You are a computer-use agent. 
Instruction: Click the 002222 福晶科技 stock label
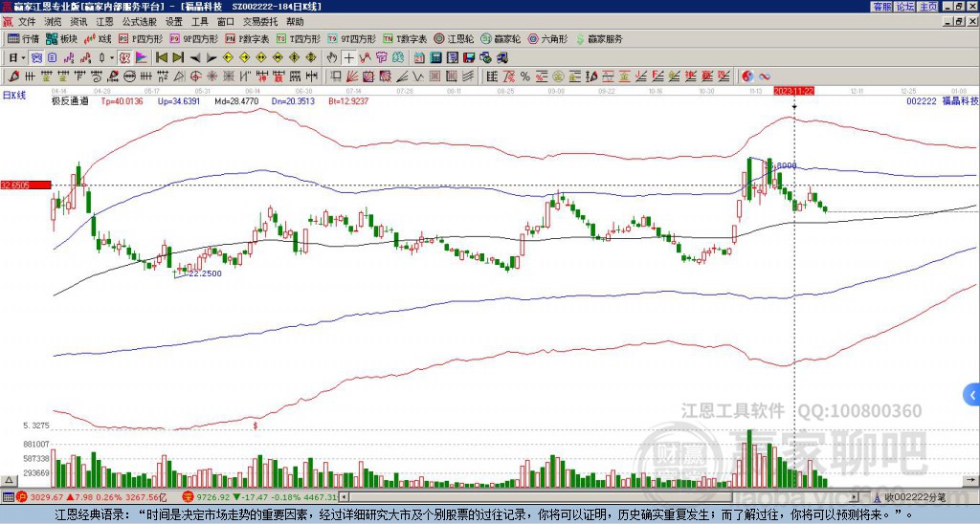943,100
